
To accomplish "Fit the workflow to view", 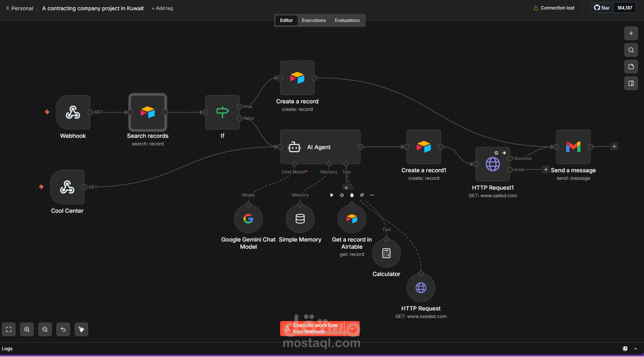I will [9, 329].
